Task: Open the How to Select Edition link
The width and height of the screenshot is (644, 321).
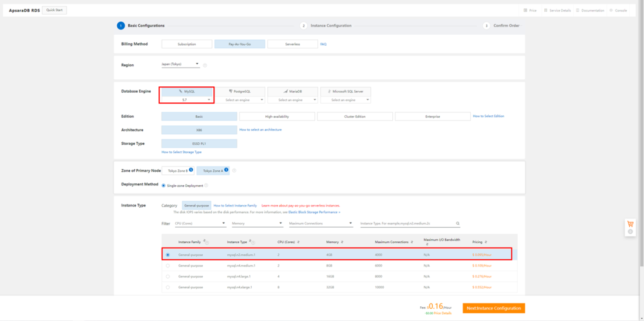Action: 488,116
